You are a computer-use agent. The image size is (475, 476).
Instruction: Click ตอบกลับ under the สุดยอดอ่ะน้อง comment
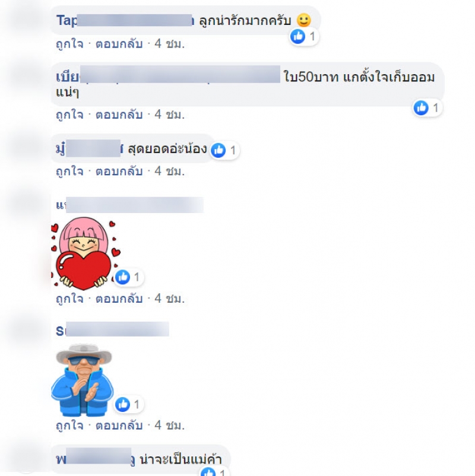119,172
